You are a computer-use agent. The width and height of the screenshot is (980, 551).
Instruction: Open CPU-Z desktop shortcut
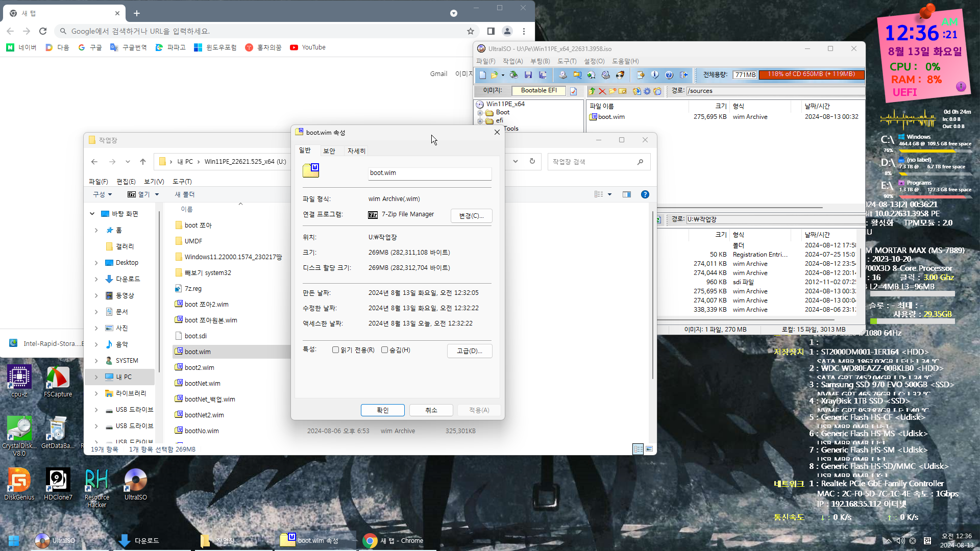pyautogui.click(x=19, y=381)
